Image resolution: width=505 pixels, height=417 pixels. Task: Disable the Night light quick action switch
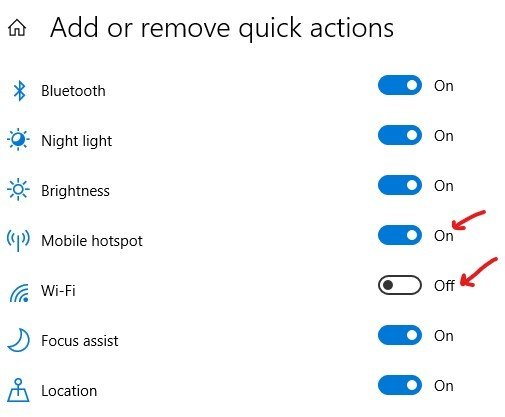[x=400, y=135]
